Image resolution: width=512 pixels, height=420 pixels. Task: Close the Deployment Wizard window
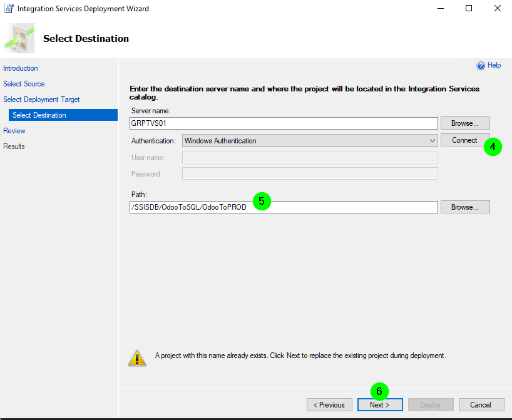pos(498,9)
